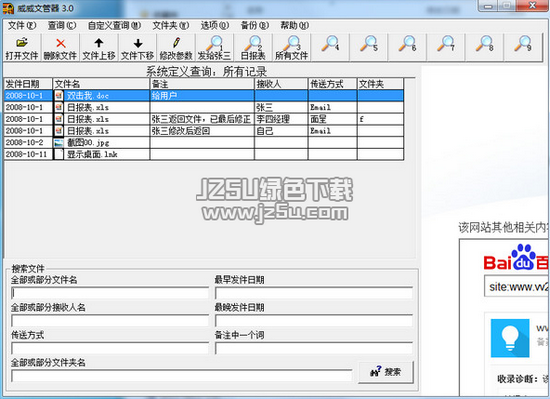Click the file icon of 双击我.doc
The width and height of the screenshot is (550, 399).
point(59,95)
